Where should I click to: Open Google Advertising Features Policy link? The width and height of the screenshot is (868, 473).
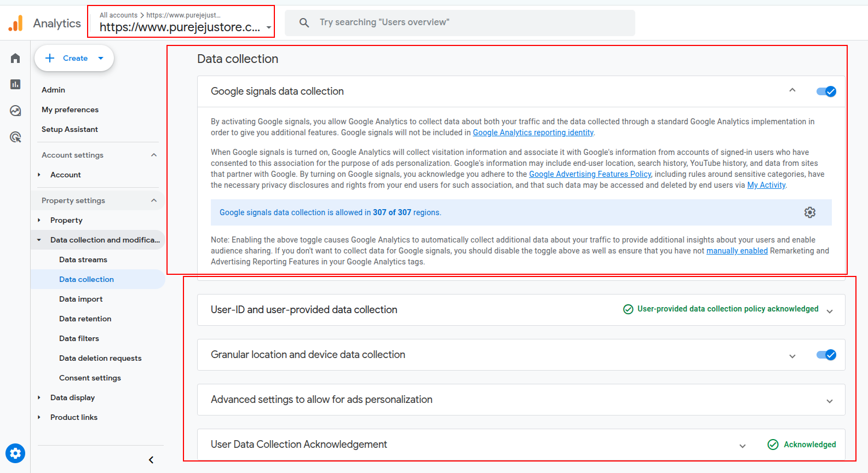[590, 174]
